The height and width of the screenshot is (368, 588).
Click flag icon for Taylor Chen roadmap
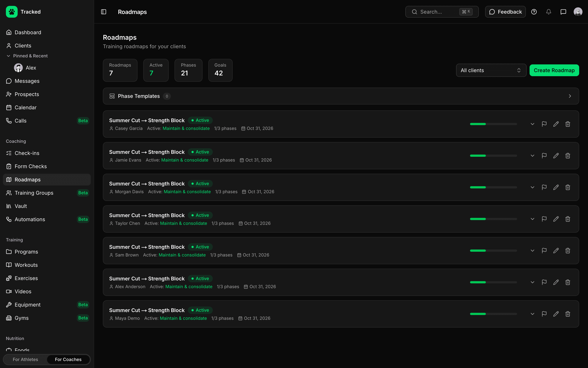pyautogui.click(x=544, y=219)
